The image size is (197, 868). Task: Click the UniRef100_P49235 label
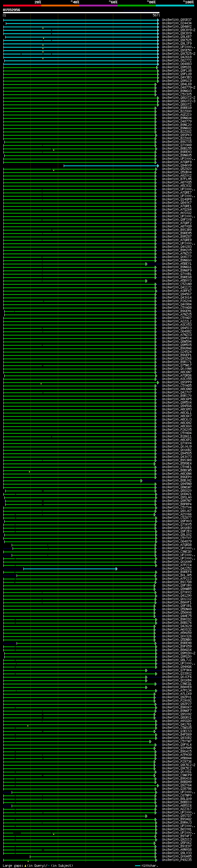click(177, 860)
